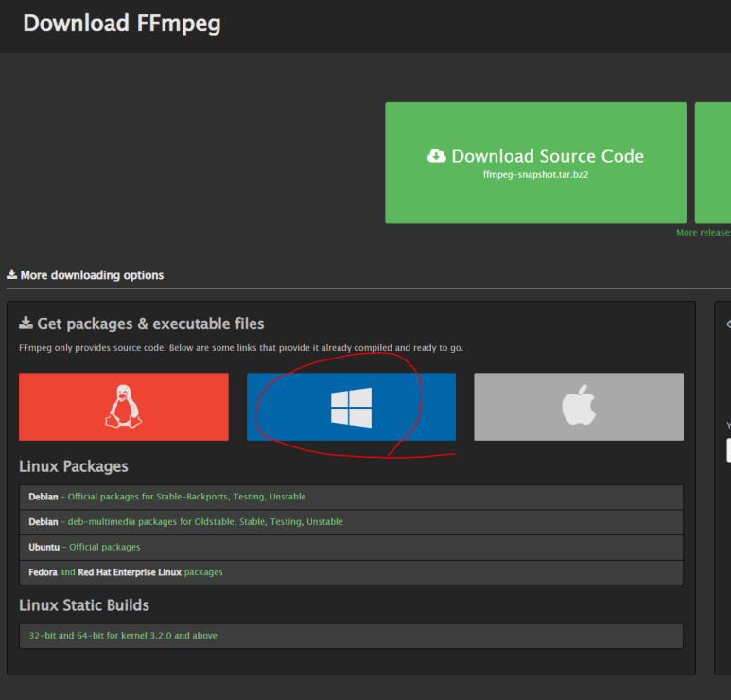Select the Apple macOS tile

click(579, 406)
